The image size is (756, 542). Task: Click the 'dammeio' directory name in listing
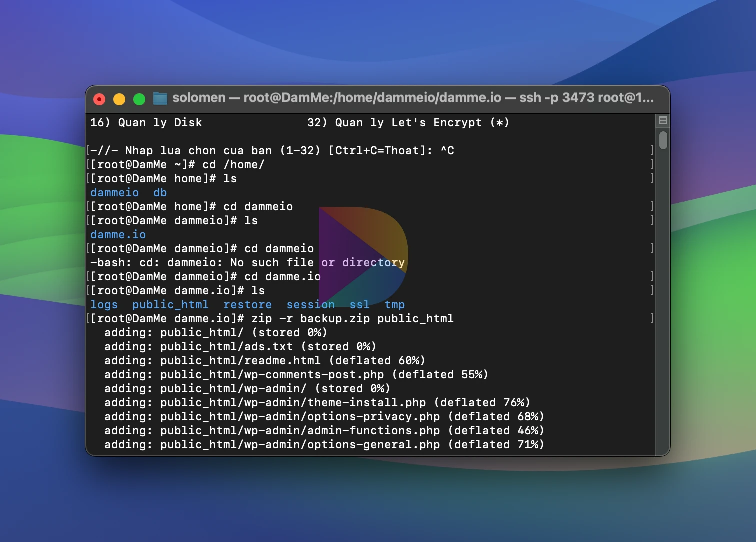click(x=115, y=193)
